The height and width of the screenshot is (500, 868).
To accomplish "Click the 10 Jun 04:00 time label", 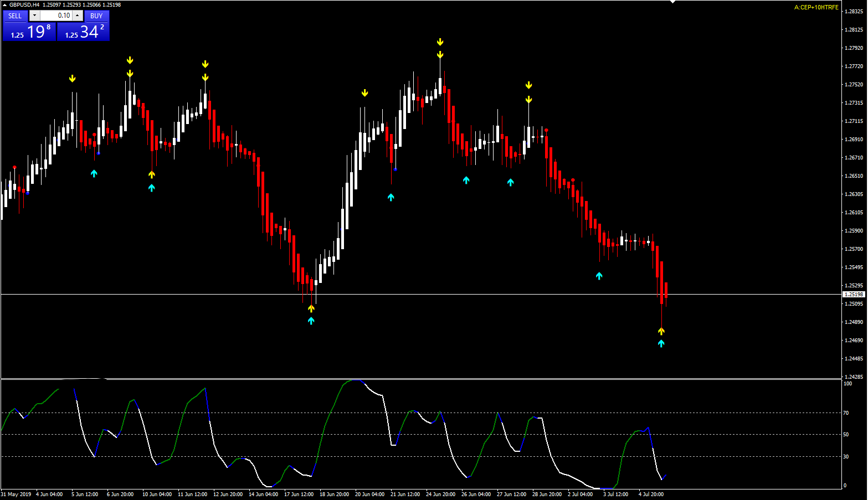I will 157,494.
